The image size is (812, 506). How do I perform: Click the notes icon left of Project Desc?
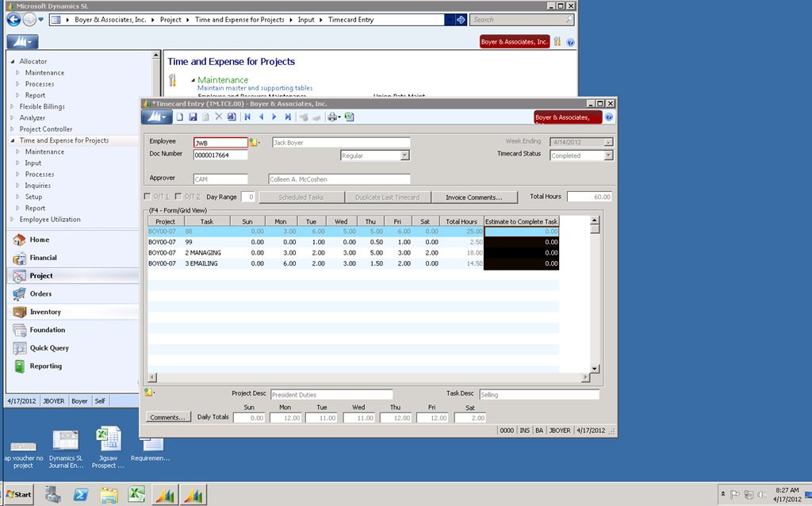click(x=148, y=392)
